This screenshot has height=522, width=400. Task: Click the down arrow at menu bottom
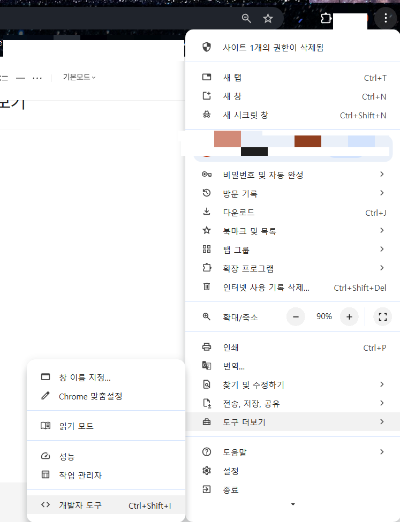tap(293, 504)
